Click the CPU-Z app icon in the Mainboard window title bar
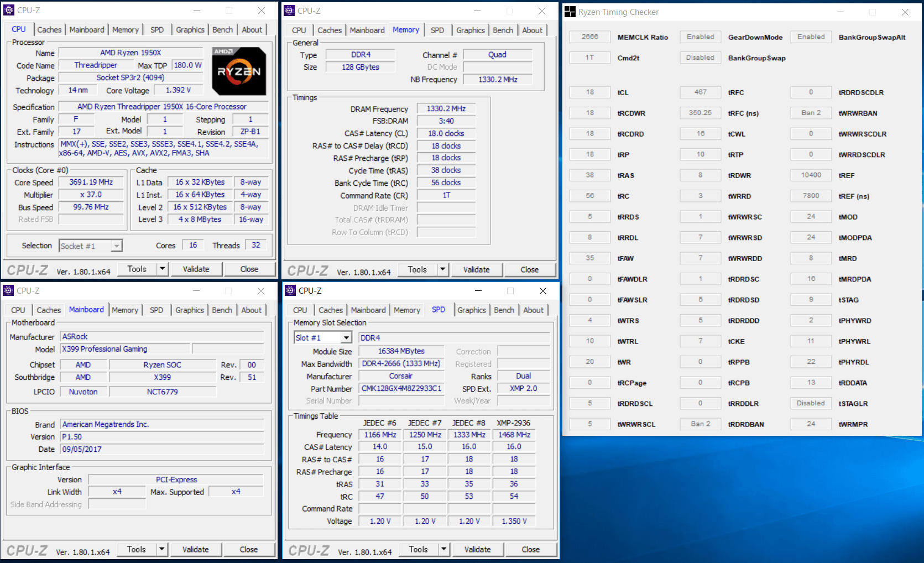This screenshot has width=924, height=563. [8, 291]
